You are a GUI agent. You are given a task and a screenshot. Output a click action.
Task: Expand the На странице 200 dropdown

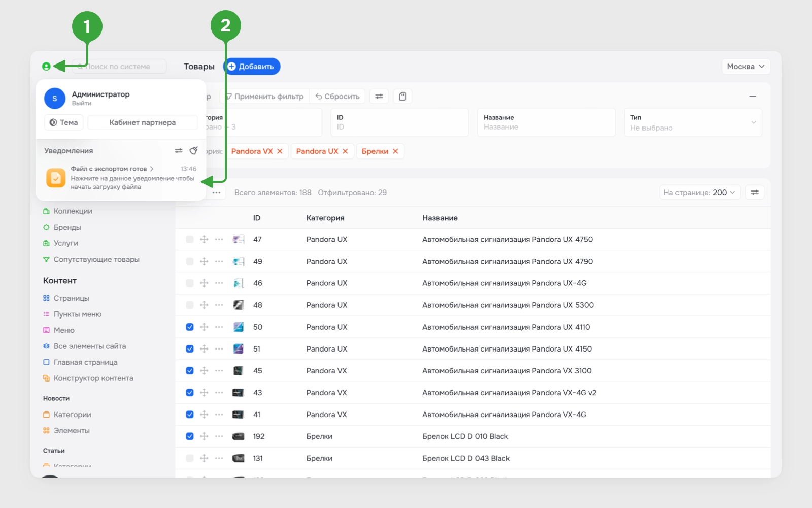pos(699,193)
